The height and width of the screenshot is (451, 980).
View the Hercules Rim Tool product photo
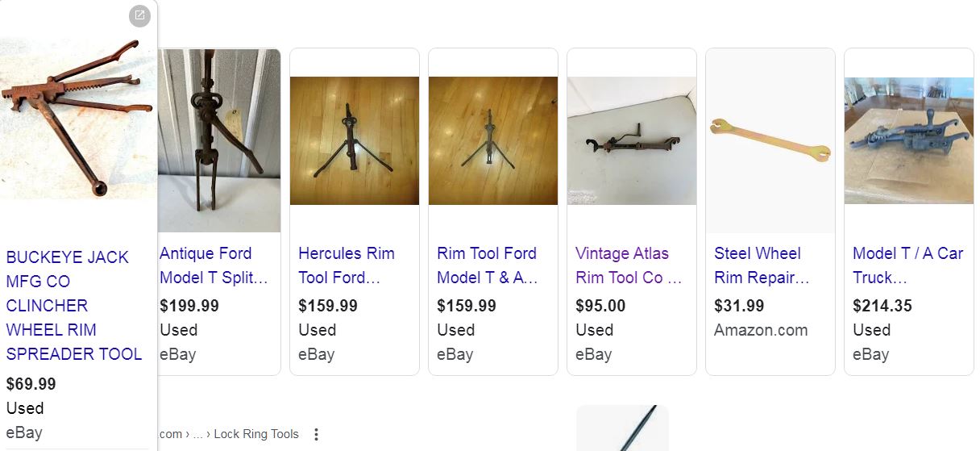pyautogui.click(x=355, y=140)
